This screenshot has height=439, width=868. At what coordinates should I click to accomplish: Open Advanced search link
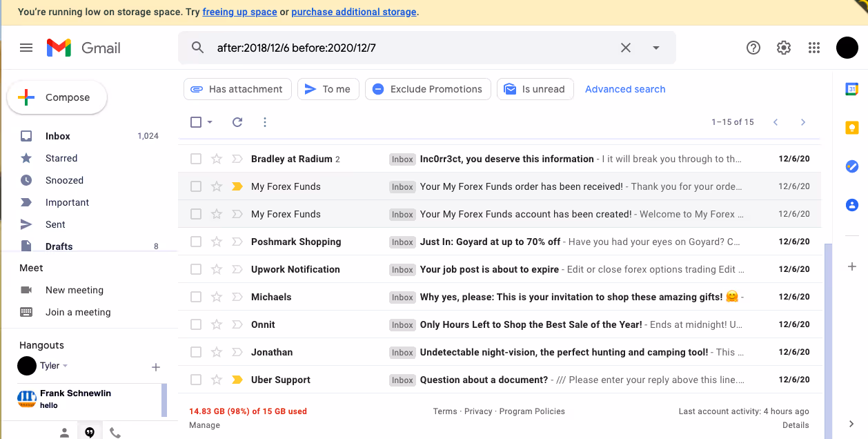[625, 89]
